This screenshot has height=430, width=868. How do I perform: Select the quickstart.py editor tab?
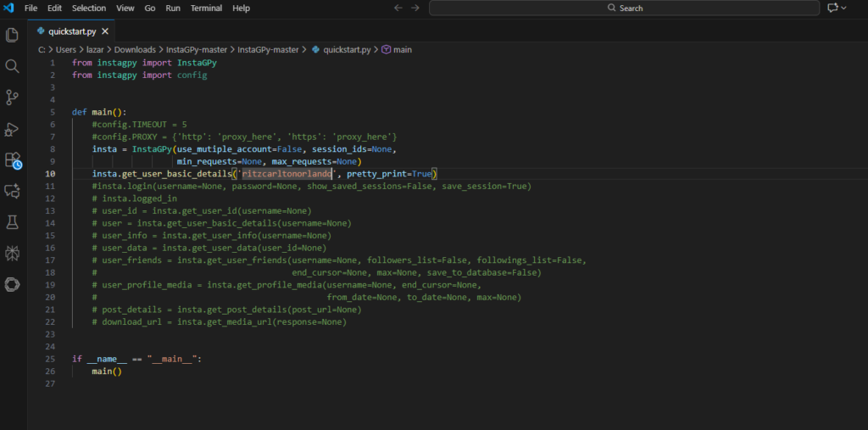coord(72,30)
